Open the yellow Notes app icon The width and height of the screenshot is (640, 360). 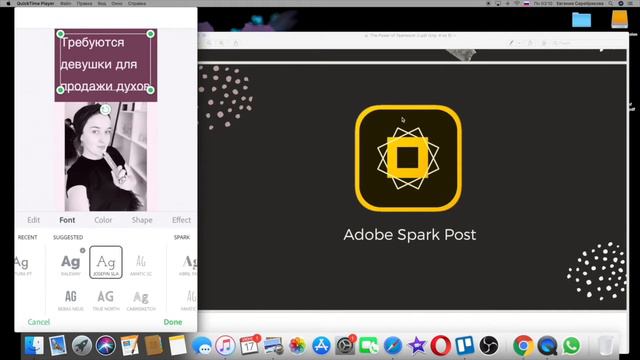[178, 346]
